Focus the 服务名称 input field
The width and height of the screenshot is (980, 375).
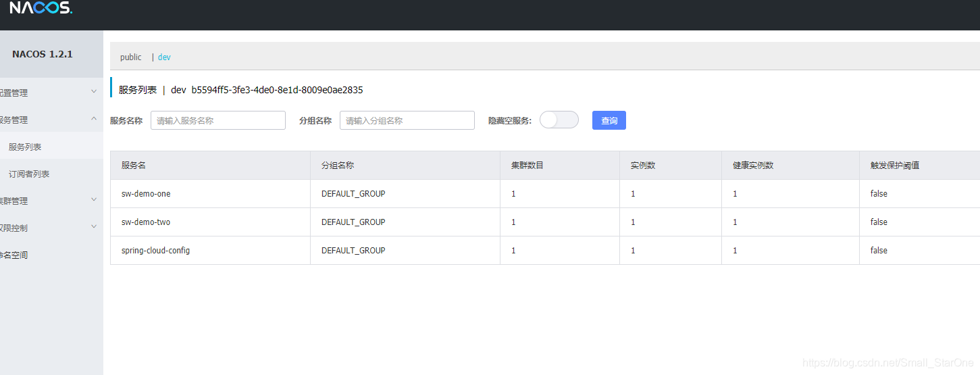218,120
